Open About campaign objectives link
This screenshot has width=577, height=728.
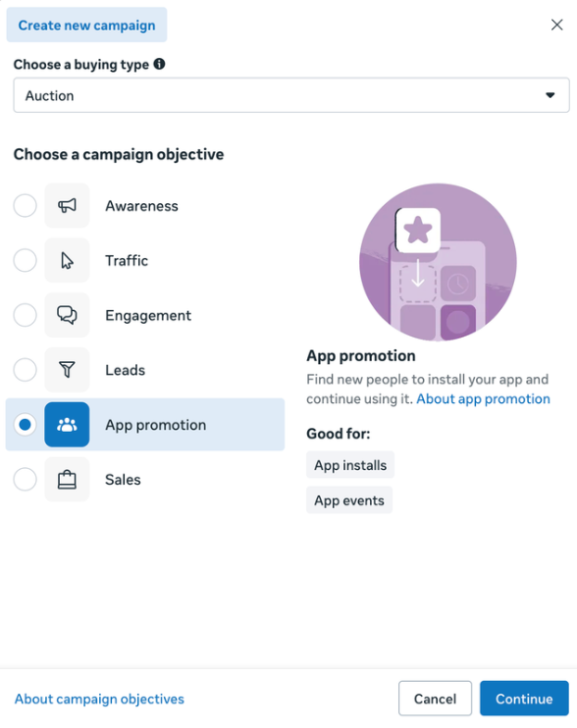click(x=99, y=699)
